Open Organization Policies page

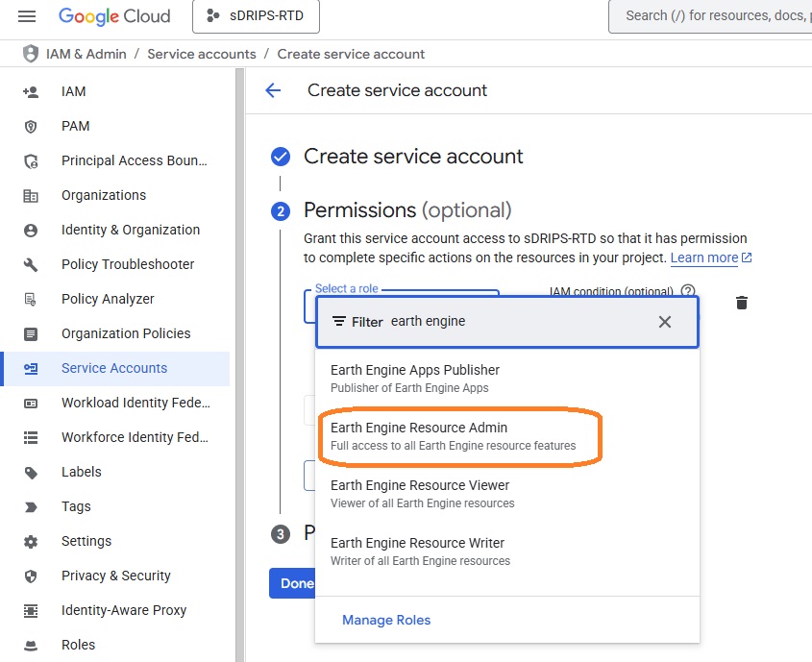point(126,333)
